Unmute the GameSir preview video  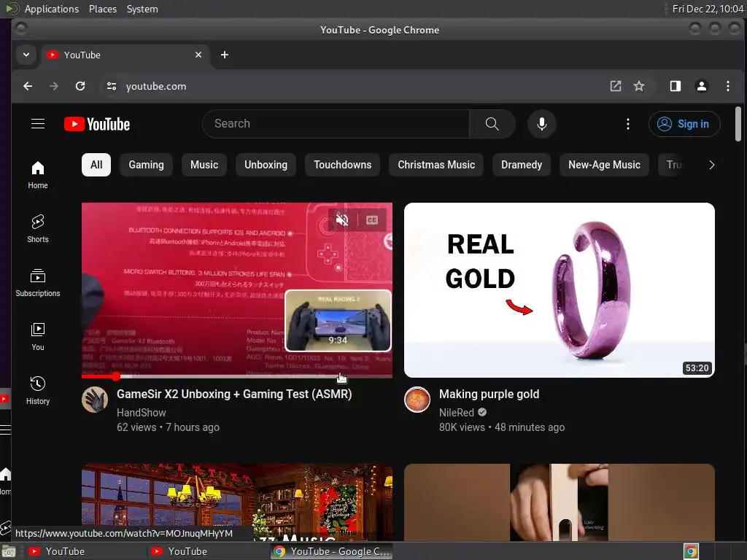[x=341, y=220]
